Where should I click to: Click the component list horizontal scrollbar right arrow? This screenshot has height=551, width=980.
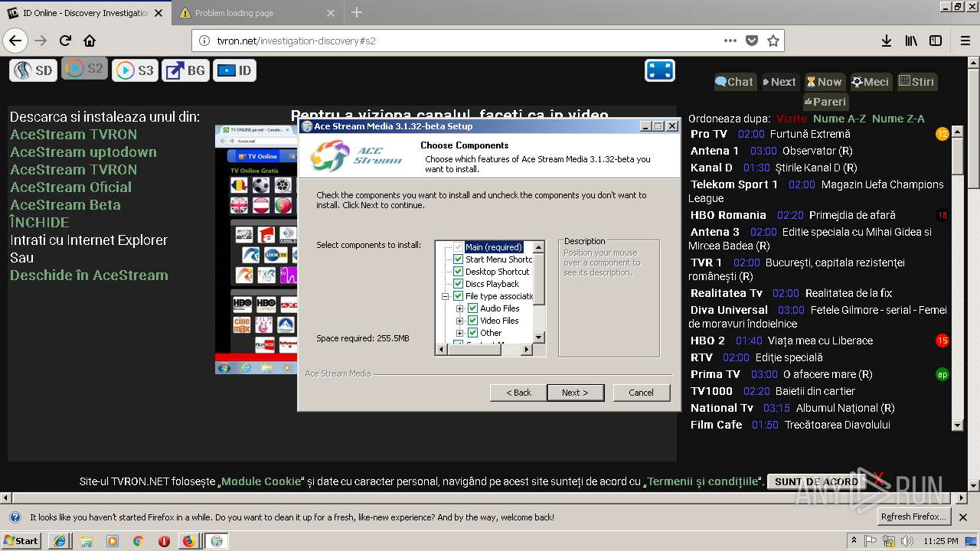(527, 350)
